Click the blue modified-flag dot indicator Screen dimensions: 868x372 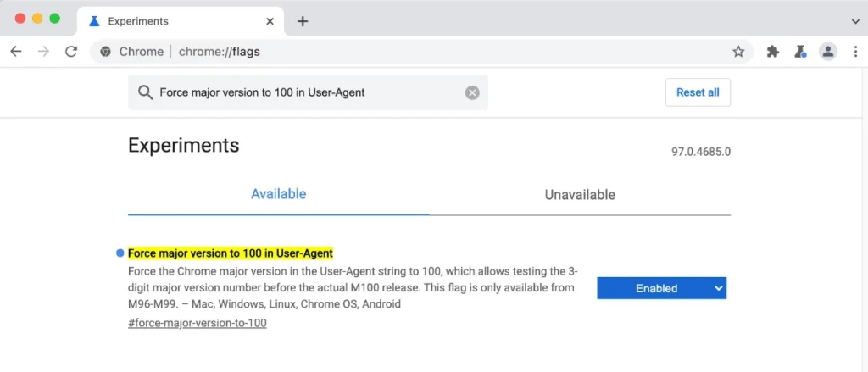pyautogui.click(x=120, y=253)
